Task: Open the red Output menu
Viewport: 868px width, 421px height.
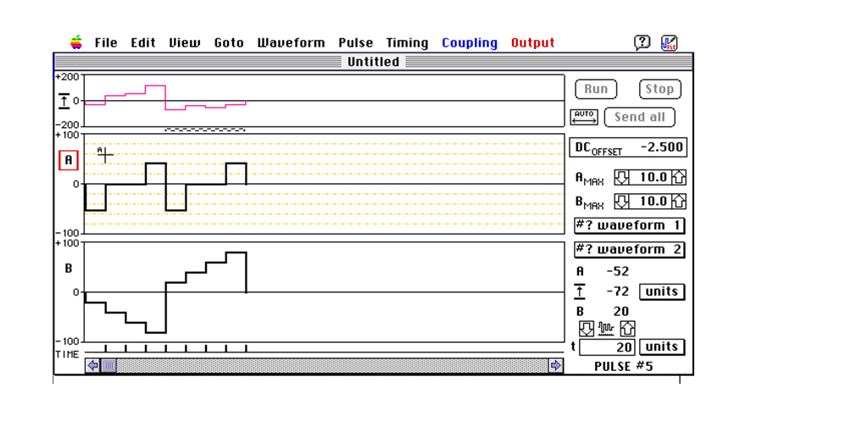Action: [x=532, y=42]
